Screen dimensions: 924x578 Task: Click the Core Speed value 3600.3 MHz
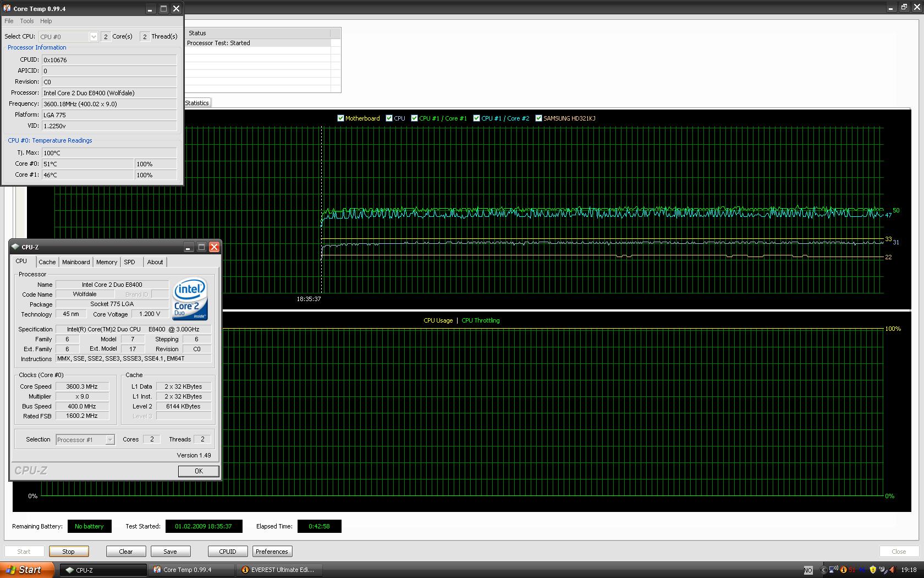coord(82,386)
